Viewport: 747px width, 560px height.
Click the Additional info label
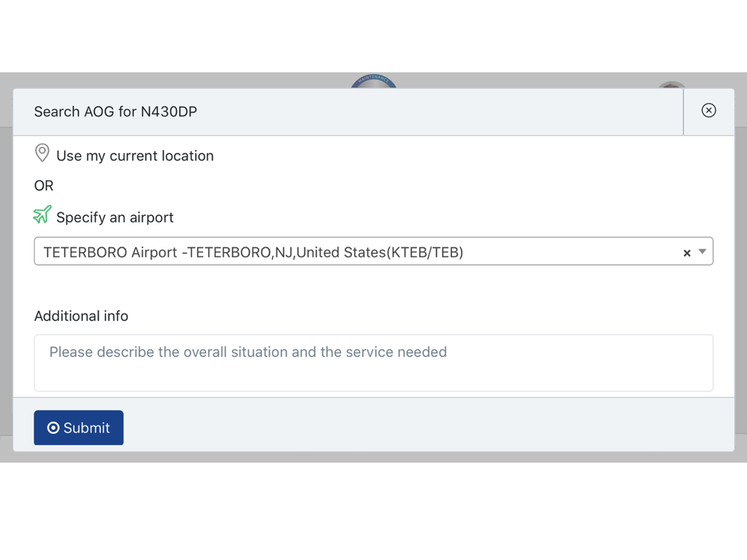point(81,316)
